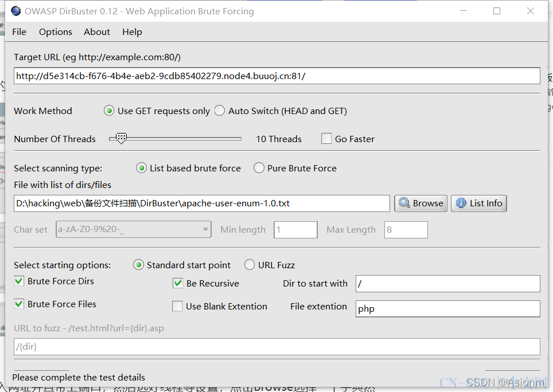Select Auto Switch (HEAD and GET) method
The width and height of the screenshot is (553, 392).
(220, 111)
